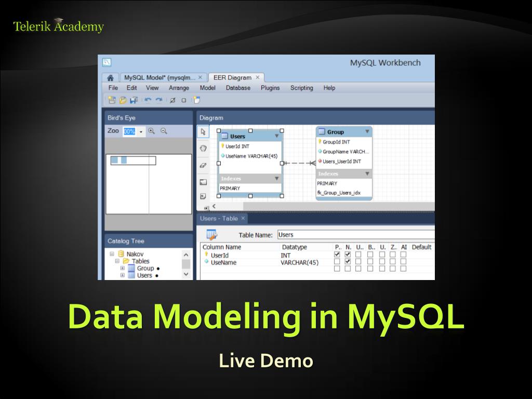532x399 pixels.
Task: Collapse the Tables node in Catalog Tree
Action: tap(117, 261)
